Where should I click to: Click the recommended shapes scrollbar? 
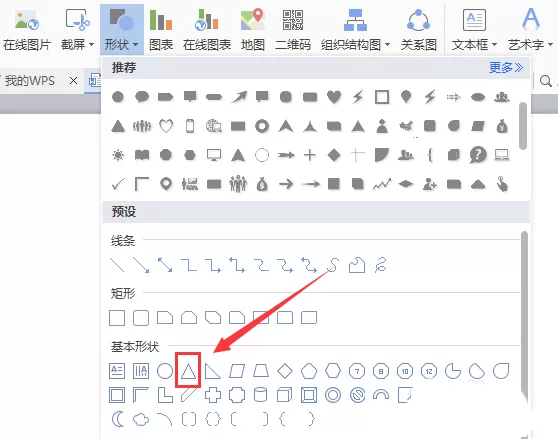522,126
